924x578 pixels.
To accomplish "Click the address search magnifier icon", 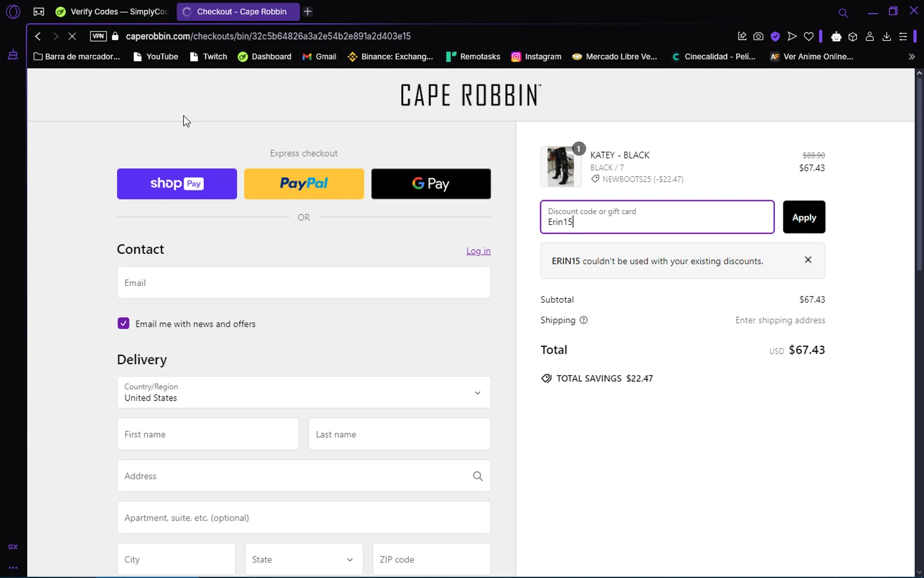I will point(478,476).
